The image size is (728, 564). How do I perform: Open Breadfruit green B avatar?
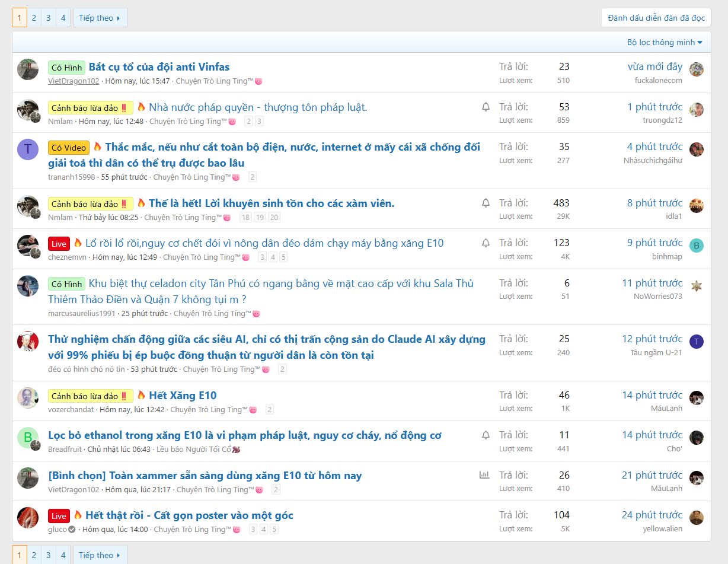point(28,438)
